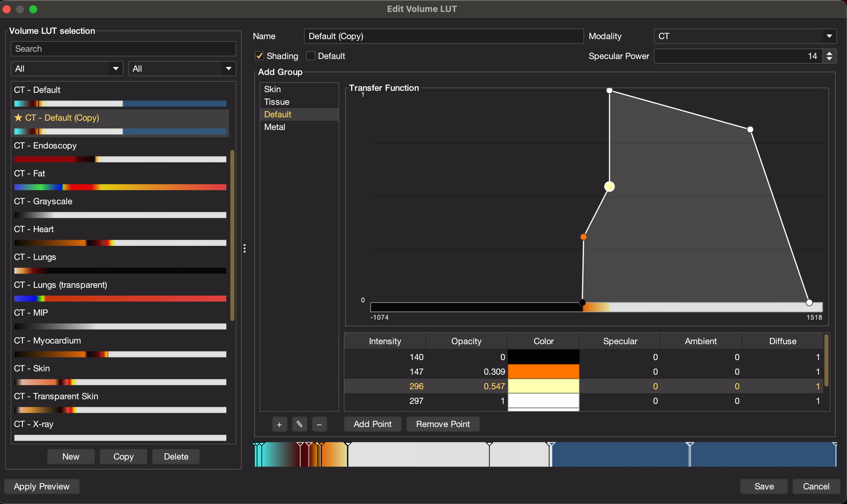Open the first All filter dropdown
The height and width of the screenshot is (504, 847).
tap(67, 69)
